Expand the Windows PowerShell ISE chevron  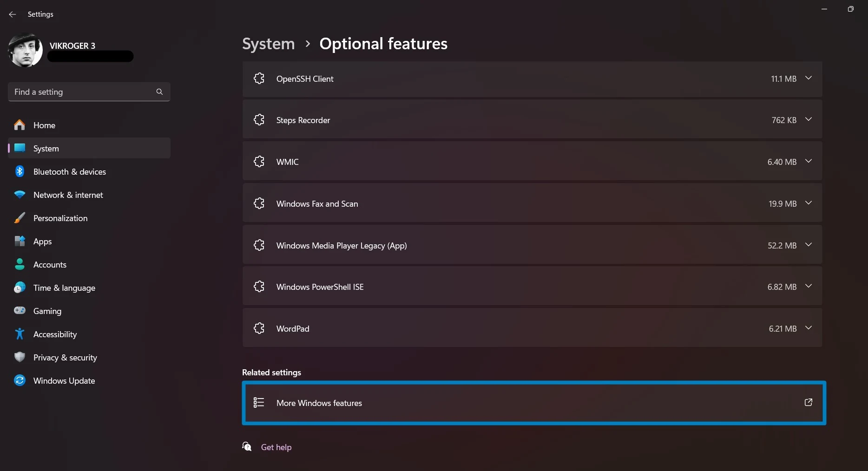click(x=809, y=286)
